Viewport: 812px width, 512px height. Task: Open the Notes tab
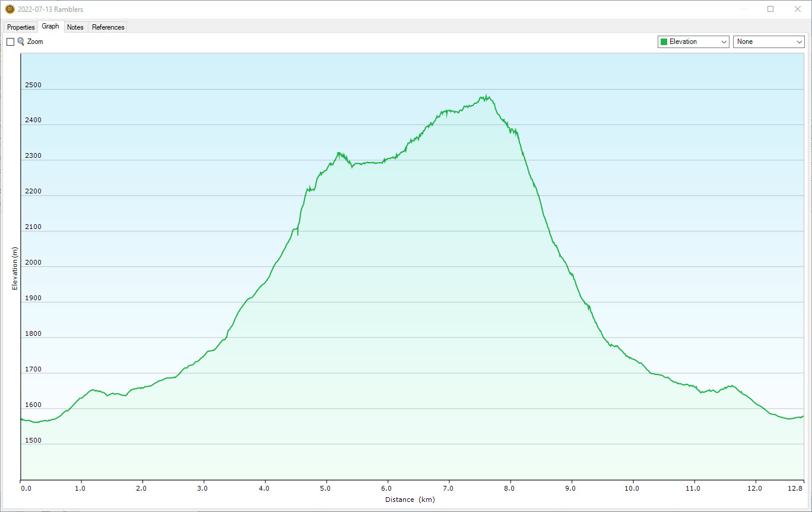tap(75, 27)
